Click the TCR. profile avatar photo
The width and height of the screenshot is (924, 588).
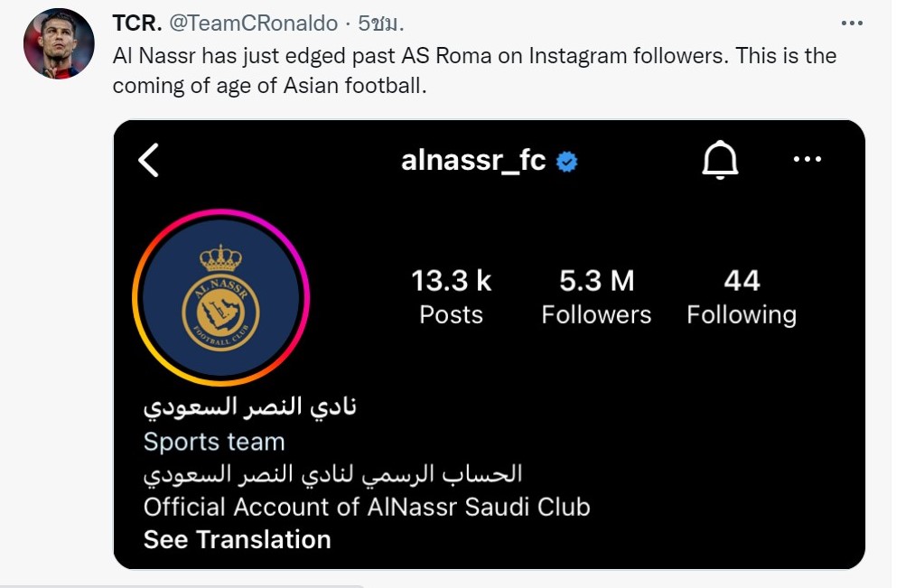pos(59,43)
